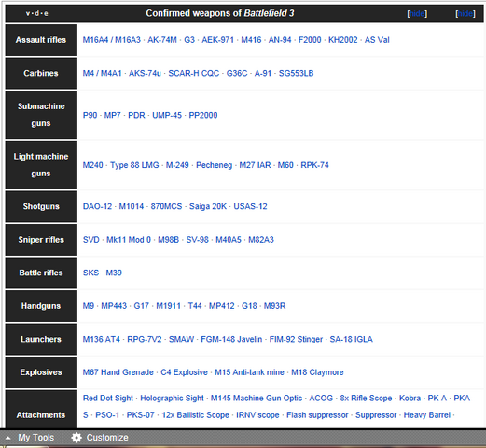The width and height of the screenshot is (486, 448).
Task: Open the M136 AT4 link
Action: [x=102, y=339]
